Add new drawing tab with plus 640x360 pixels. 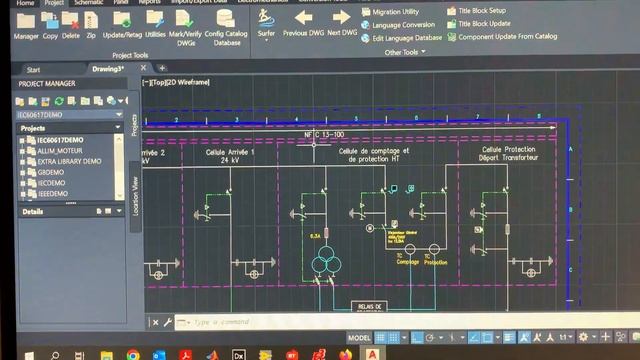coord(162,68)
